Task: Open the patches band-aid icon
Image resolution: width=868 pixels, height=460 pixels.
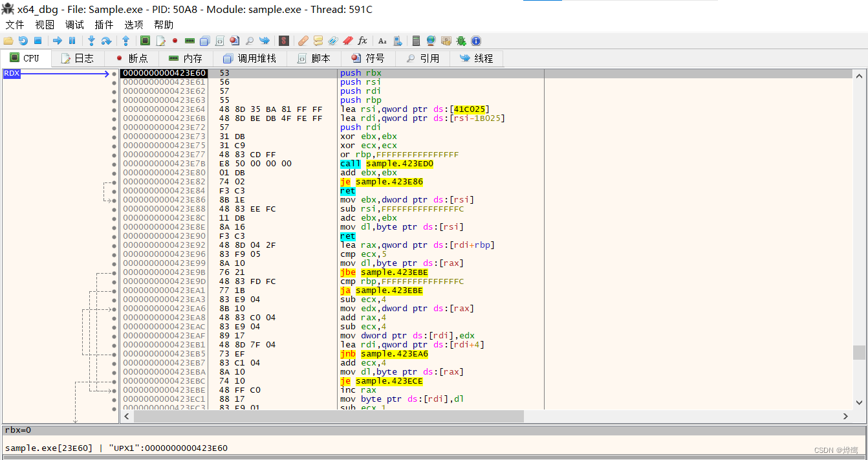Action: point(303,41)
